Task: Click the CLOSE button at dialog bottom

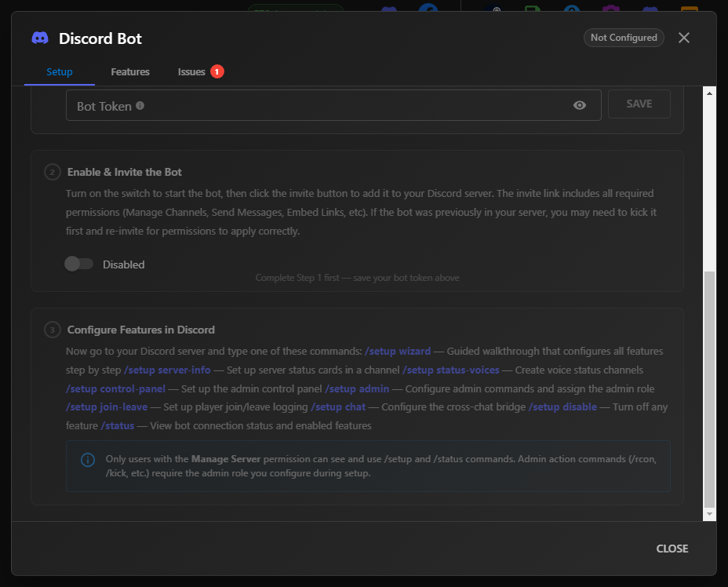Action: [x=672, y=549]
